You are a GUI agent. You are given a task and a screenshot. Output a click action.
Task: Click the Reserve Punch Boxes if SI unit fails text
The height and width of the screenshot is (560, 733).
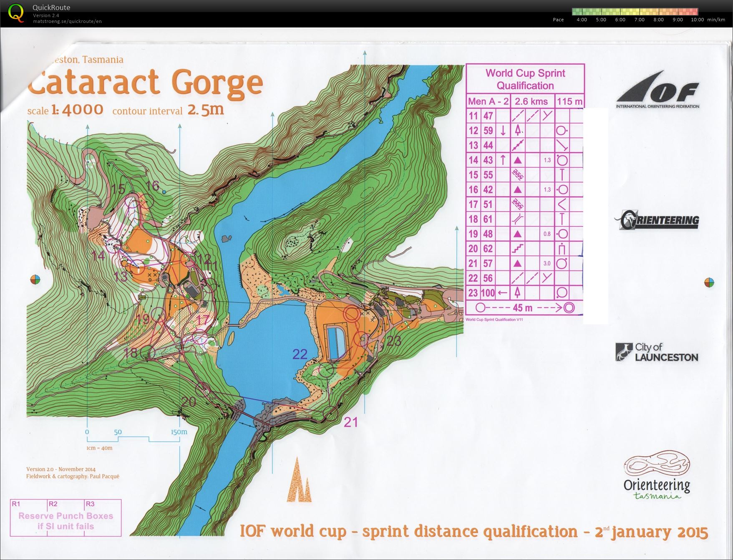point(66,521)
